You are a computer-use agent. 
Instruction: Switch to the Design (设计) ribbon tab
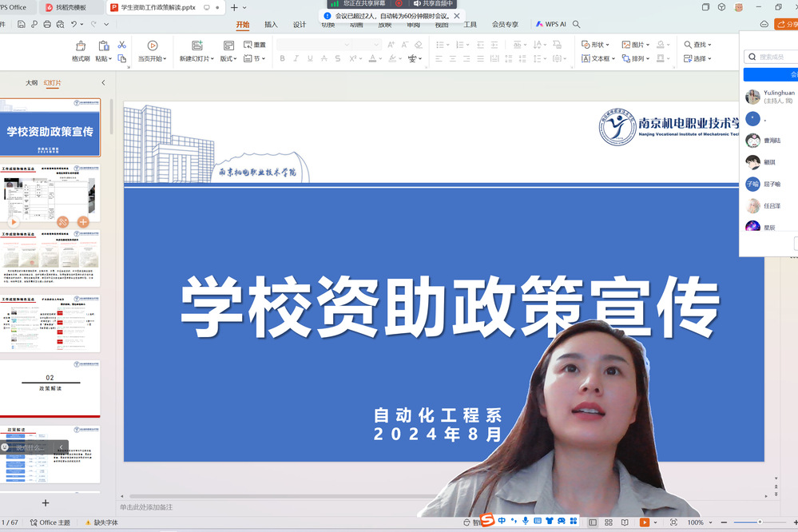(300, 25)
